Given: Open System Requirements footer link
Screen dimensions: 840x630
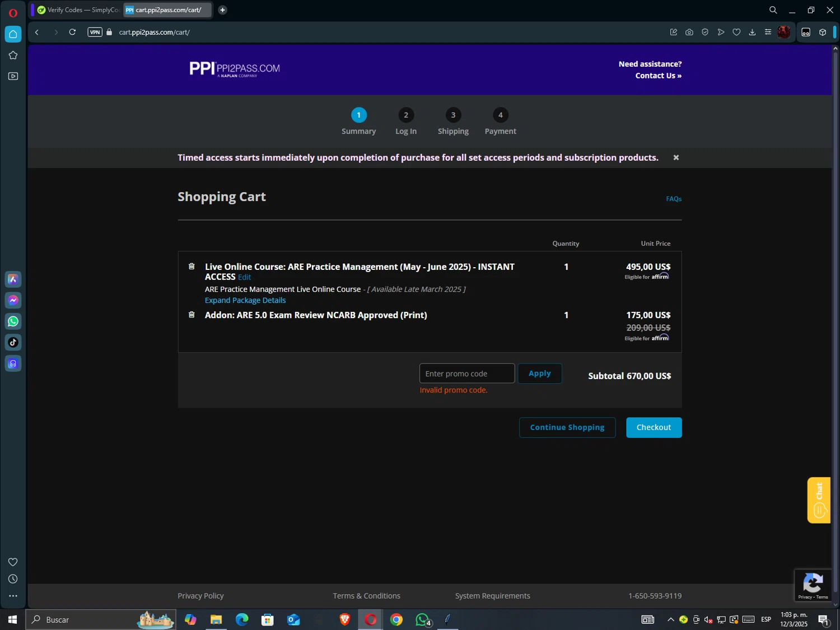Looking at the screenshot, I should point(493,596).
